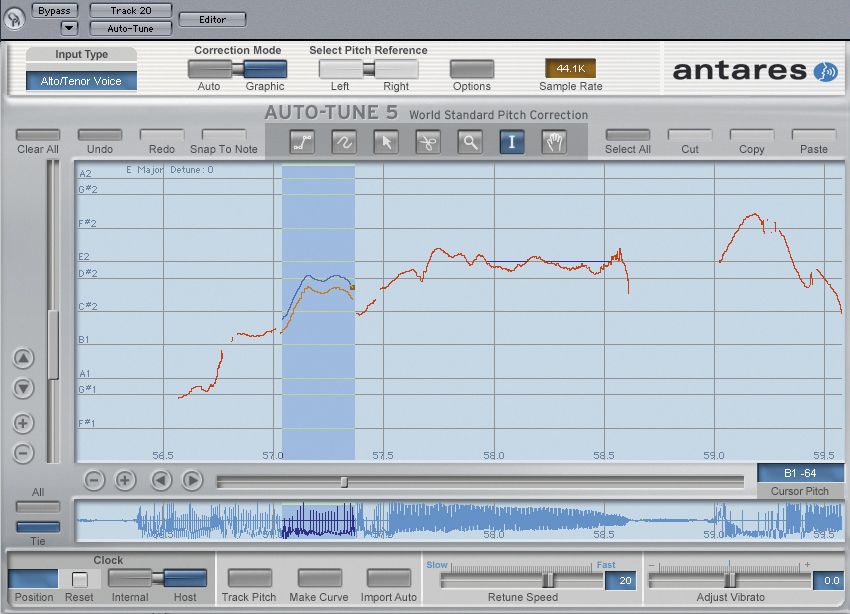
Task: Click the Select All button
Action: click(628, 135)
